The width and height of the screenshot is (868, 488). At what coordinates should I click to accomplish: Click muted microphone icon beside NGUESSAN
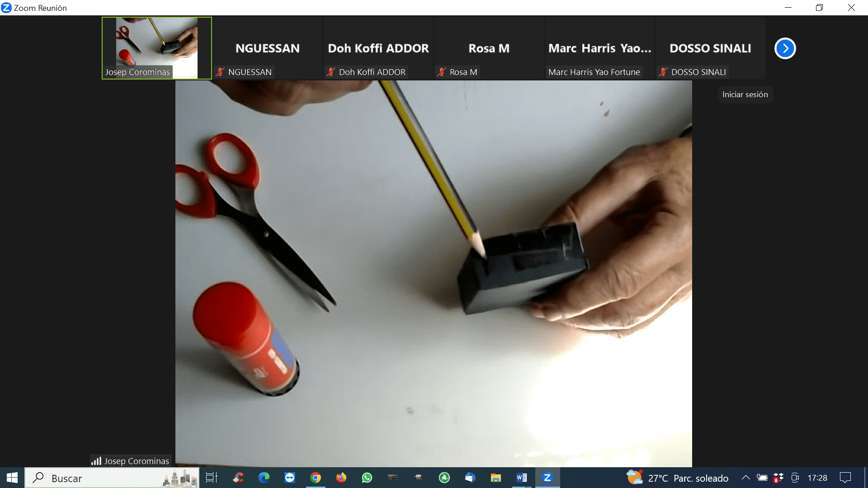coord(220,72)
